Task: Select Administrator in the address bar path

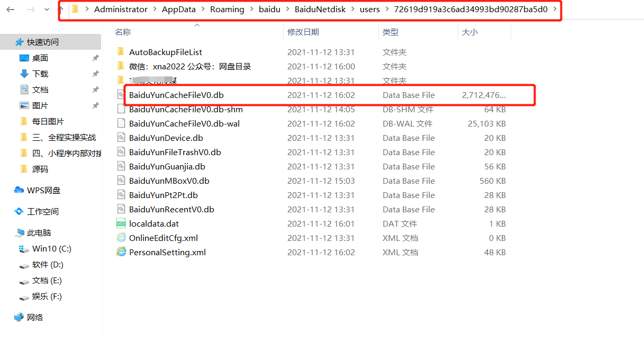Action: coord(121,9)
